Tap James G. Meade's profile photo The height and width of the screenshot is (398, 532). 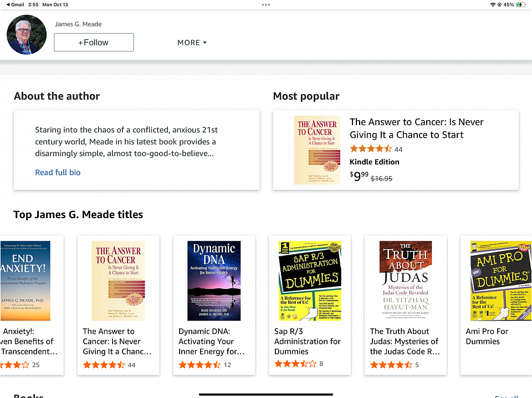pyautogui.click(x=27, y=34)
